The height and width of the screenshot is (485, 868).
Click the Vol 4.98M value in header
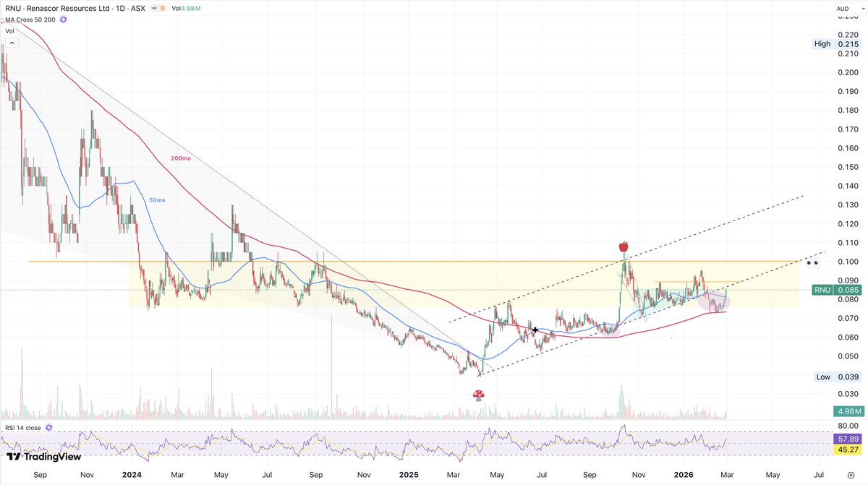click(187, 8)
